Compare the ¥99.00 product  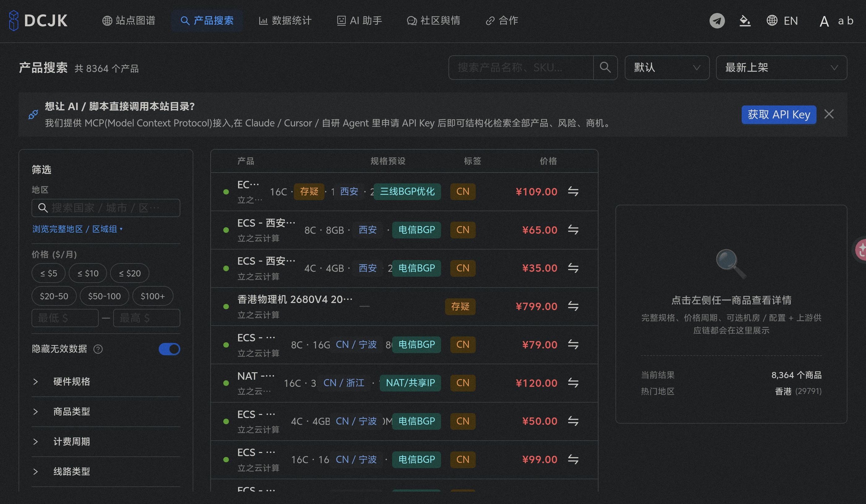(x=573, y=459)
